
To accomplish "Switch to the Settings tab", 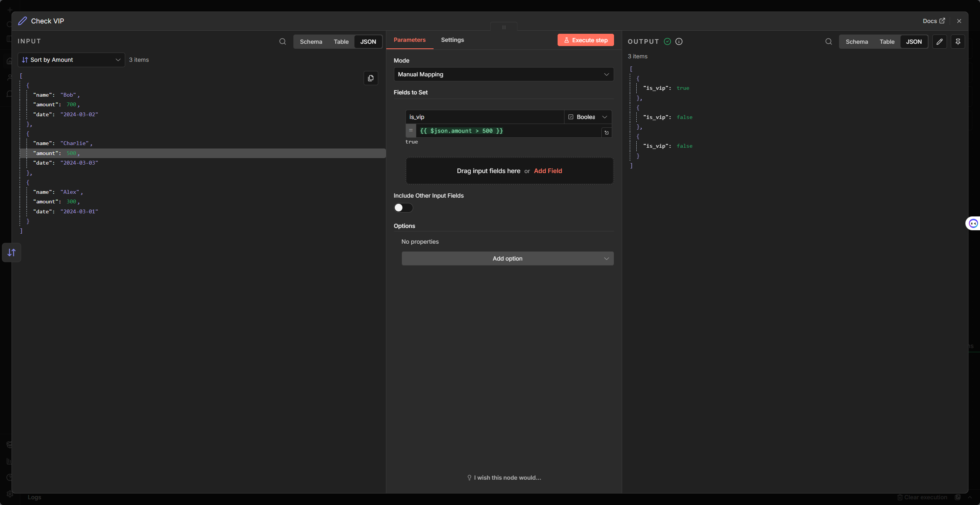I will (452, 40).
